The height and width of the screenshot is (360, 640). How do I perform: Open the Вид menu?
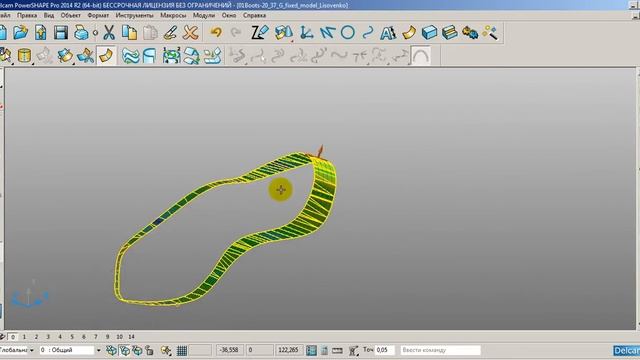(x=49, y=16)
